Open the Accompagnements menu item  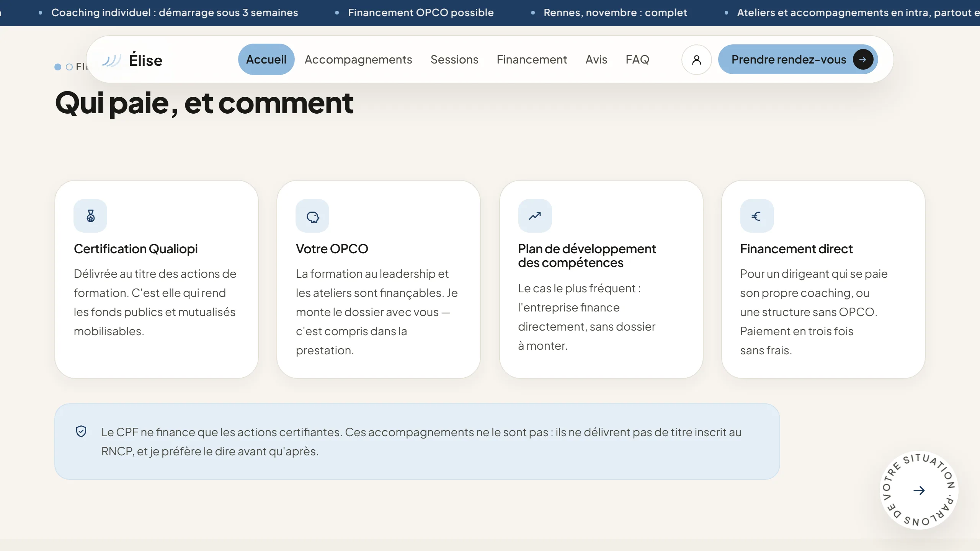(358, 60)
